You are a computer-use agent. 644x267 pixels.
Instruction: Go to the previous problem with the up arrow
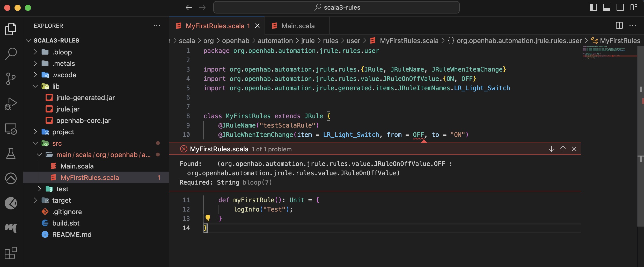(563, 149)
